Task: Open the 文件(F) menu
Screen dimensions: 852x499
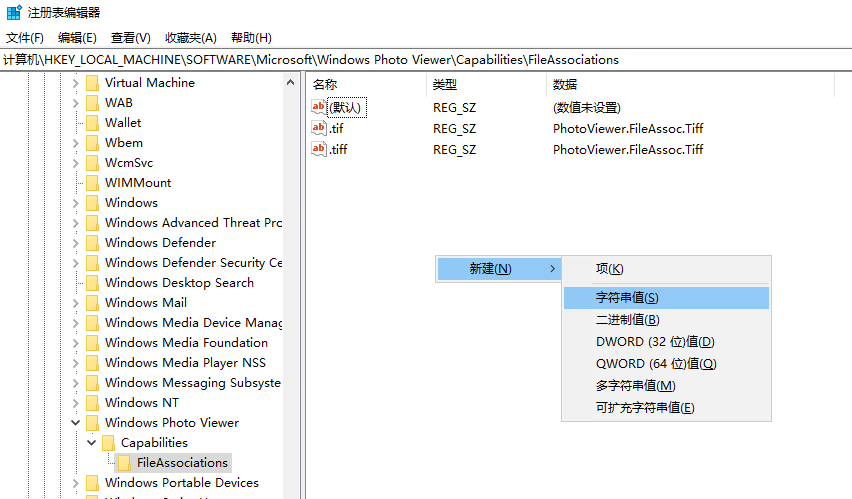Action: [x=25, y=38]
